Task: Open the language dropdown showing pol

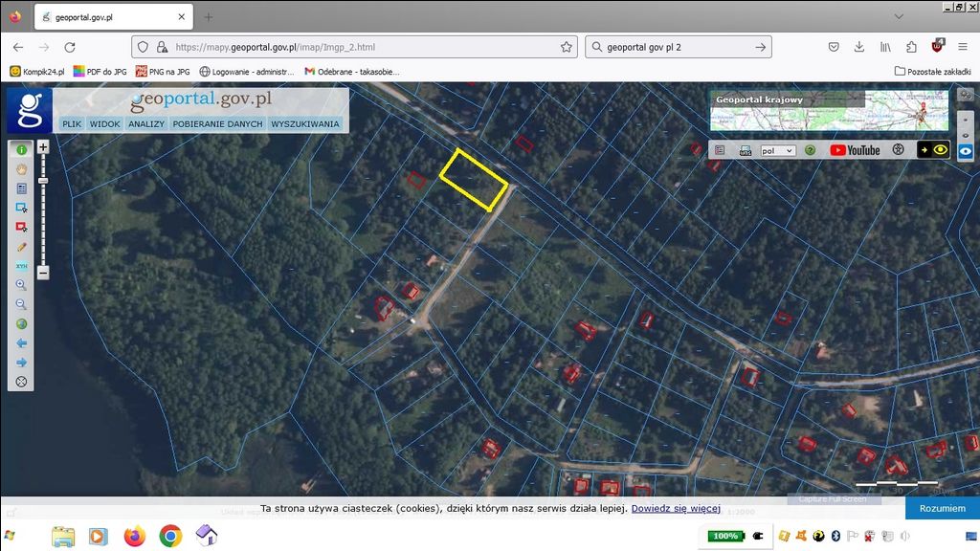Action: [777, 150]
